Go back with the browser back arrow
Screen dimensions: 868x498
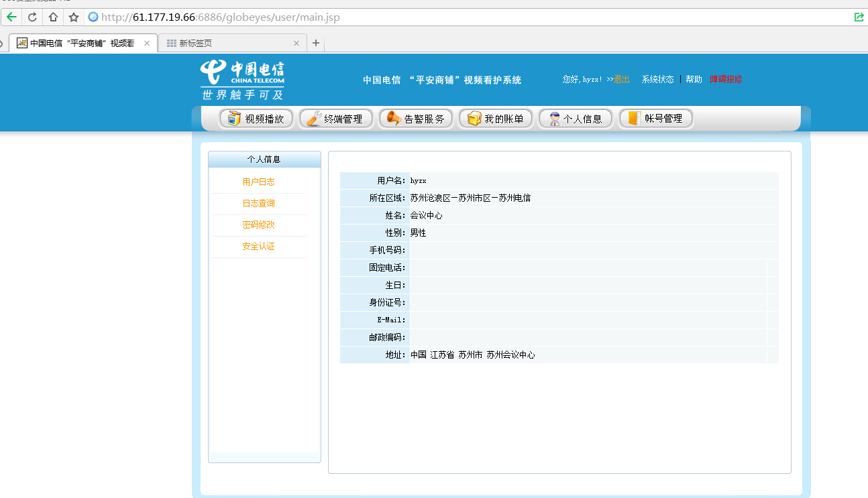click(x=11, y=17)
